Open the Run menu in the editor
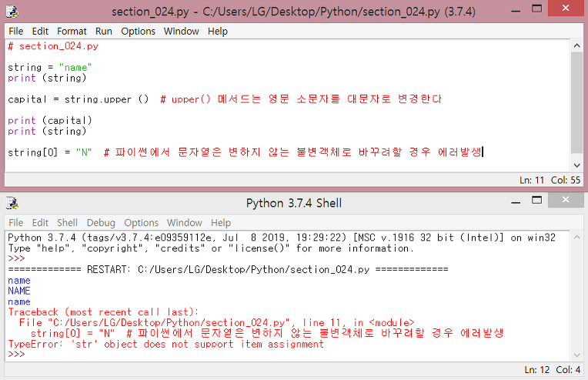This screenshot has width=588, height=380. [103, 31]
